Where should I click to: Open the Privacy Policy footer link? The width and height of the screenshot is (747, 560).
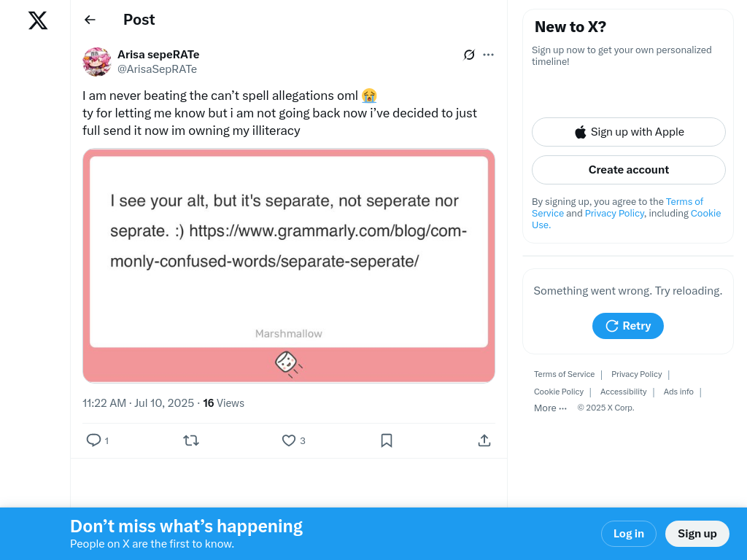tap(636, 374)
